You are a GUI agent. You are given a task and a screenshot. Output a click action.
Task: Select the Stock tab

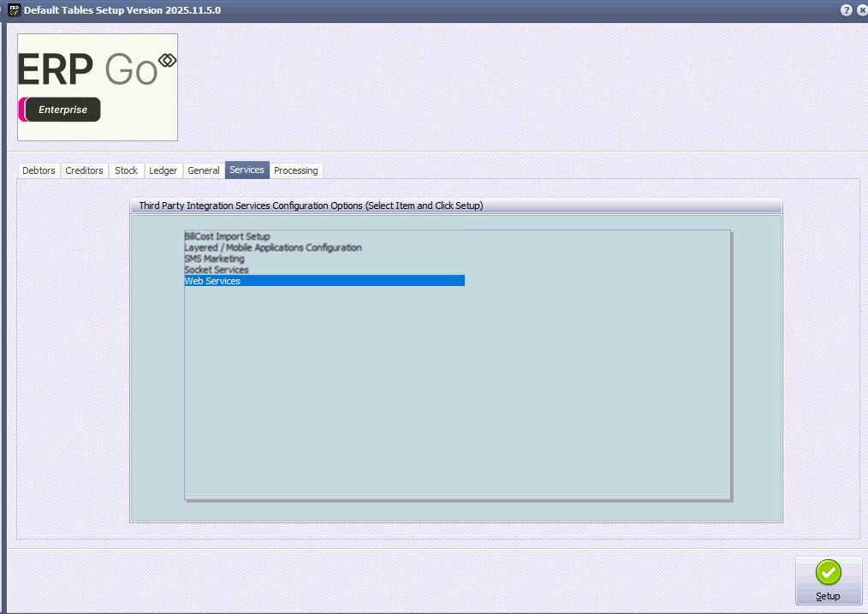126,170
